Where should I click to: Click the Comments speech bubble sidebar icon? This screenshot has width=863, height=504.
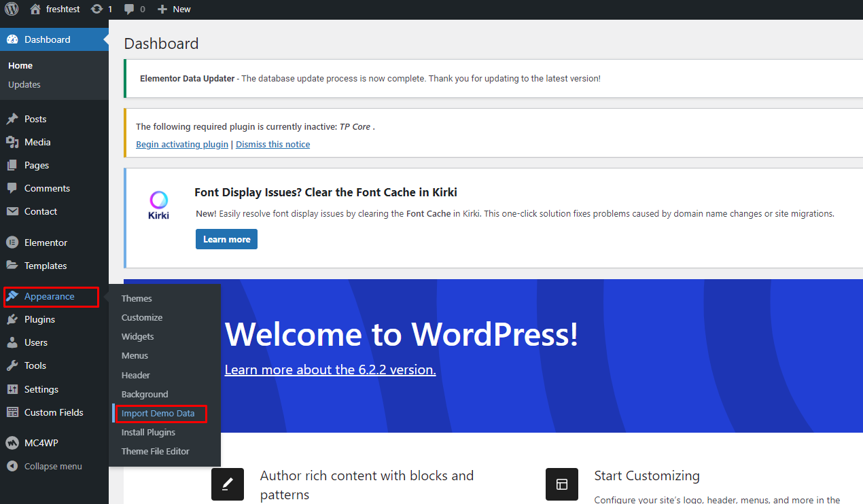tap(12, 188)
